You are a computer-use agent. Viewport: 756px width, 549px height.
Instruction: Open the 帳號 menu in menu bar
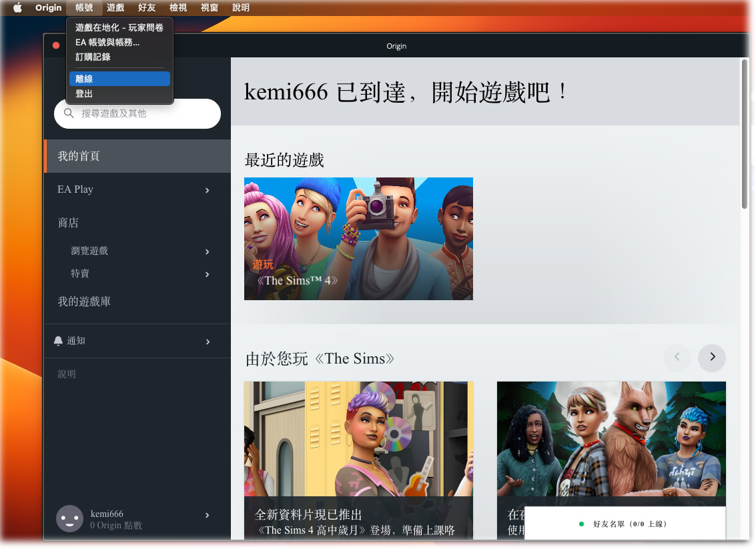point(84,8)
